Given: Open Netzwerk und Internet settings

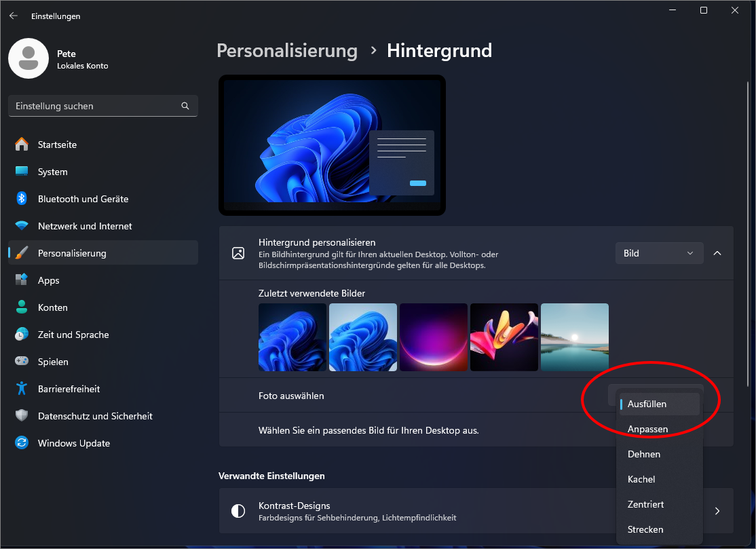Looking at the screenshot, I should (x=103, y=226).
